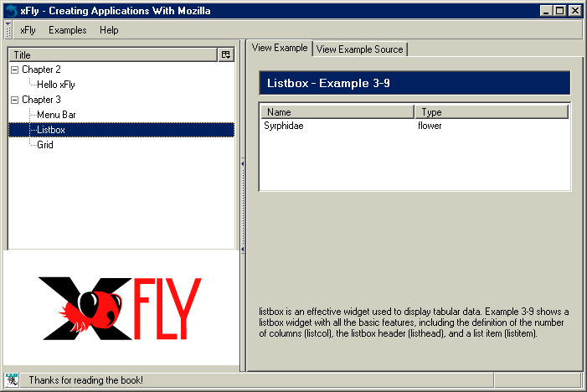Collapse the Chapter 2 tree node
This screenshot has height=392, width=587.
14,70
